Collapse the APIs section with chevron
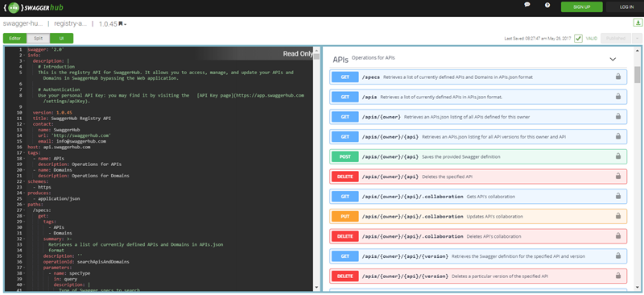 [613, 60]
